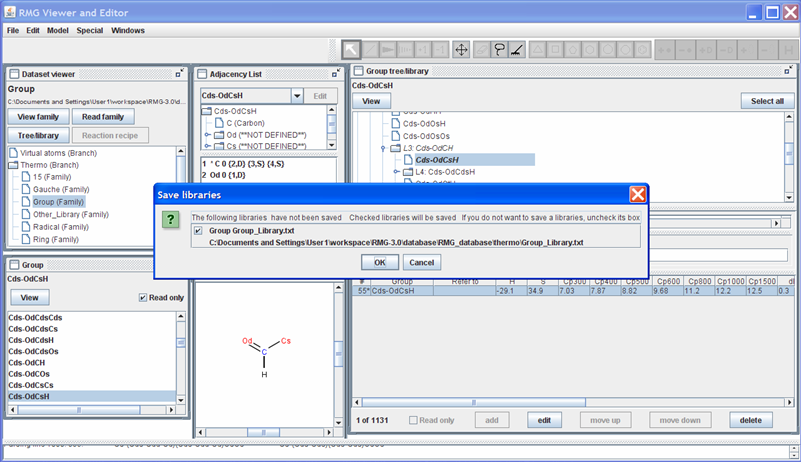
Task: Select the eraser tool
Action: [482, 50]
